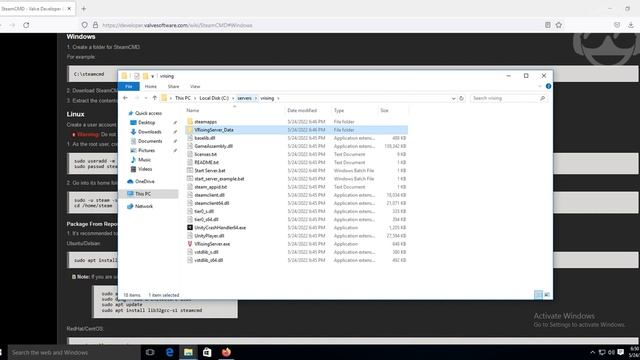This screenshot has height=360, width=640.
Task: Open Firefox from the taskbar
Action: [x=226, y=352]
